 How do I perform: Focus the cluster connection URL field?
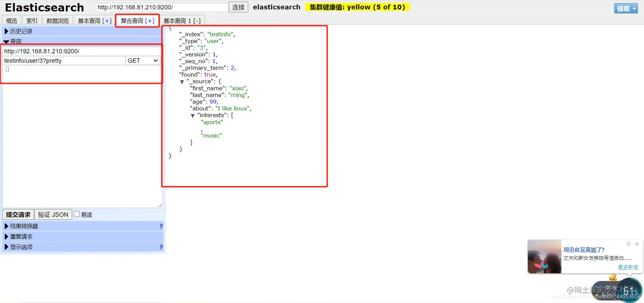pyautogui.click(x=162, y=7)
